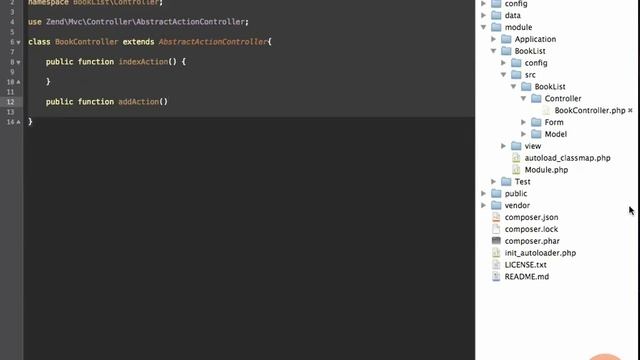The image size is (640, 360).
Task: Collapse the src folder
Action: point(503,75)
